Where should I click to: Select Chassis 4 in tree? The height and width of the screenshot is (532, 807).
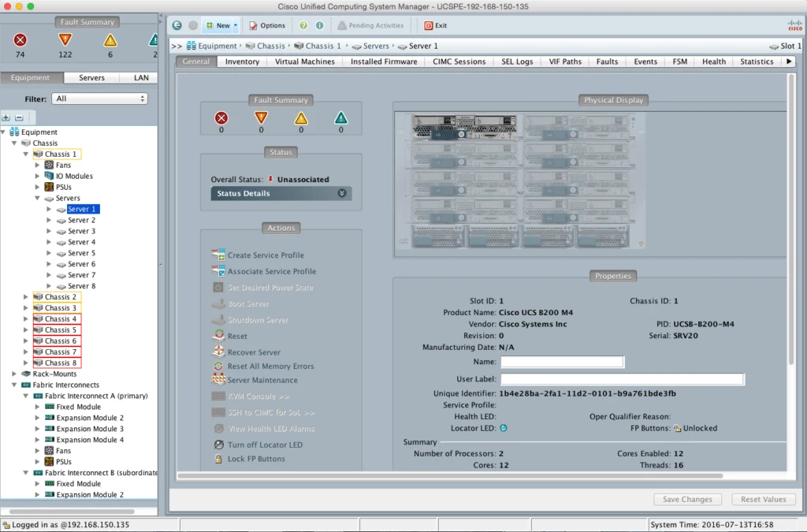coord(60,319)
